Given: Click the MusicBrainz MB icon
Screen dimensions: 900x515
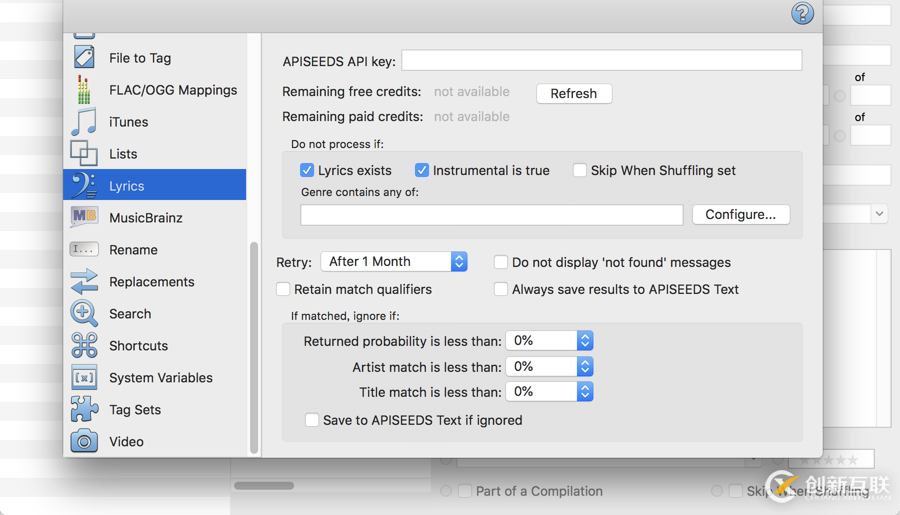Looking at the screenshot, I should pyautogui.click(x=84, y=217).
